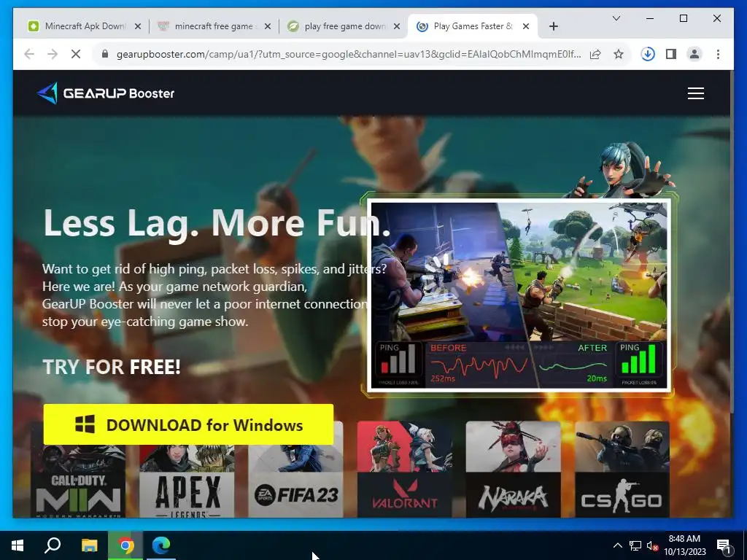This screenshot has width=747, height=560.
Task: Click Fortnite before/after ping image
Action: pyautogui.click(x=519, y=295)
